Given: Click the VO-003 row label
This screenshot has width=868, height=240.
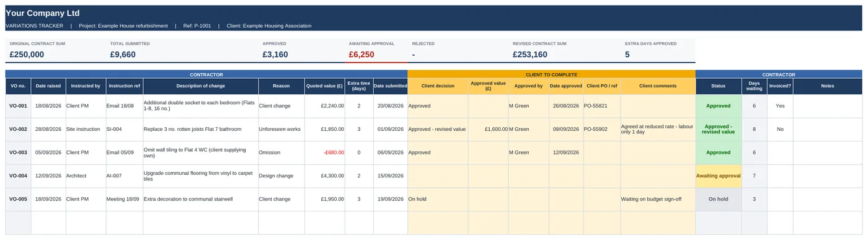Looking at the screenshot, I should pyautogui.click(x=18, y=153).
